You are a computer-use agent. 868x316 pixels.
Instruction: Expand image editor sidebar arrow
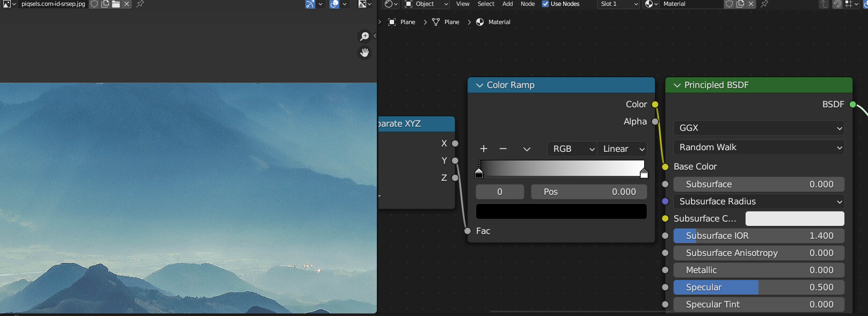[375, 36]
